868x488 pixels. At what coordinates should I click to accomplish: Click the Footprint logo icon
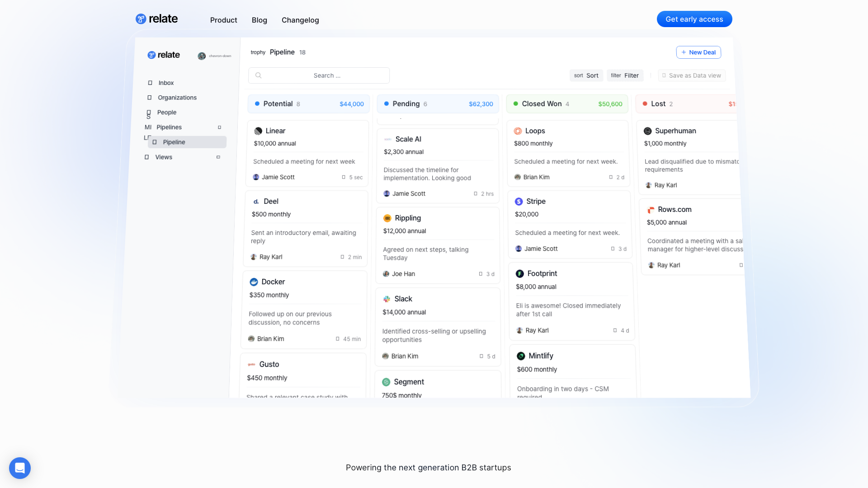[x=520, y=274]
